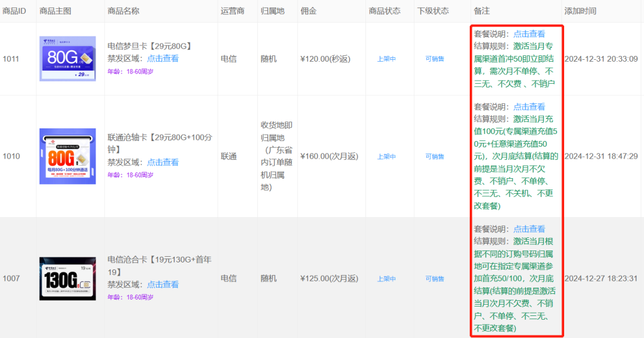Click 禁发区域 点击查看 link for 联通沧轴卡
The width and height of the screenshot is (644, 338).
[163, 162]
